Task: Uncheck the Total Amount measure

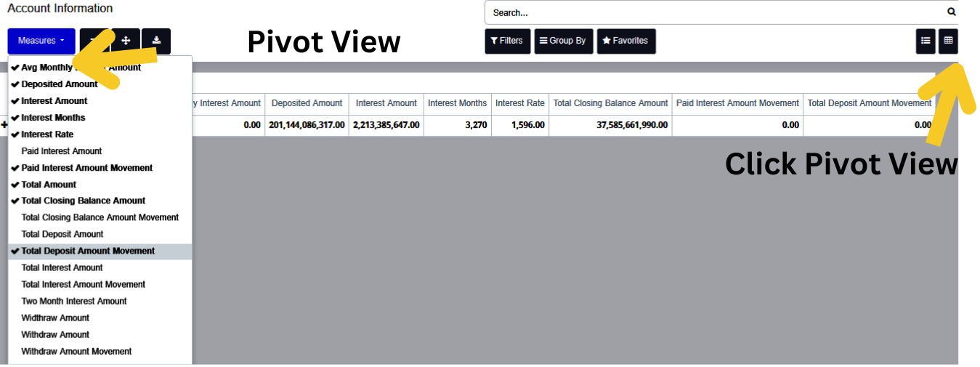Action: tap(100, 185)
